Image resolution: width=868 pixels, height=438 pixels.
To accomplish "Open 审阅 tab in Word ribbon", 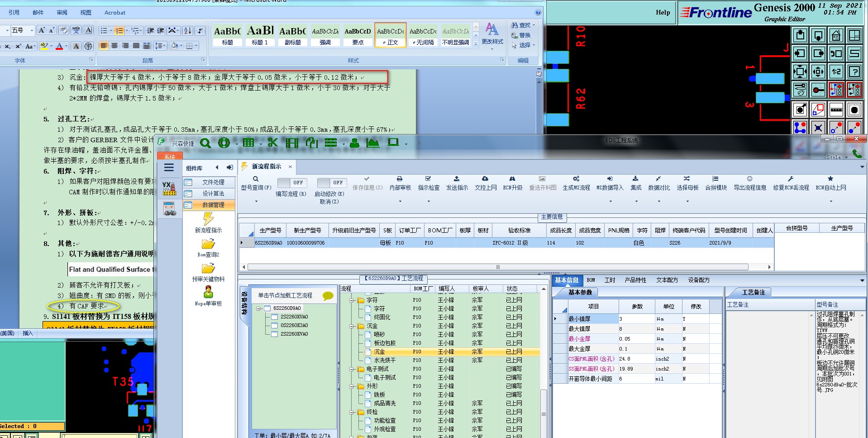I will coord(62,13).
